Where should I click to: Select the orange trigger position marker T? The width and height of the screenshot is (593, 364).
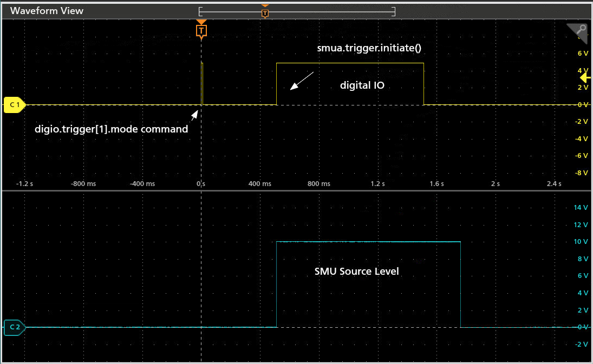(x=201, y=30)
